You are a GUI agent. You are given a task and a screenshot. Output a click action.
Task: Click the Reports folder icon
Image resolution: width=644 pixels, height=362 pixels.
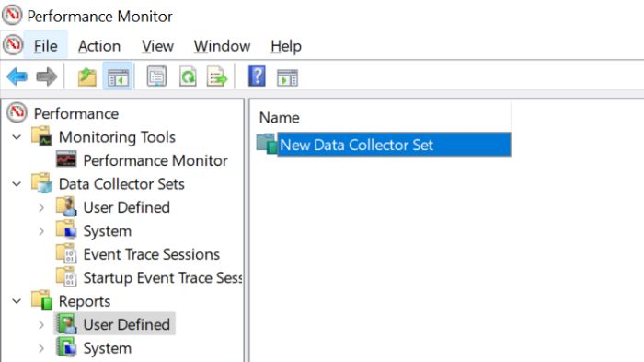(x=42, y=300)
